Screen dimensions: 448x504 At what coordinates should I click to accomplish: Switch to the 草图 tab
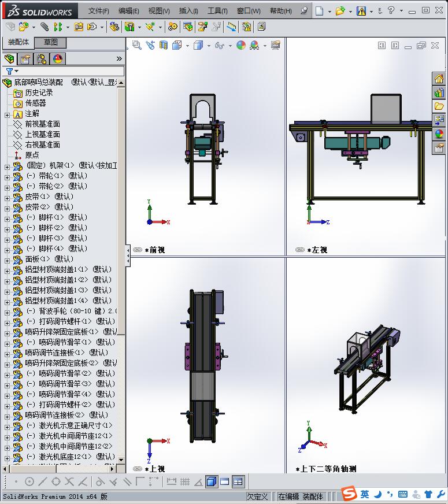[x=50, y=42]
